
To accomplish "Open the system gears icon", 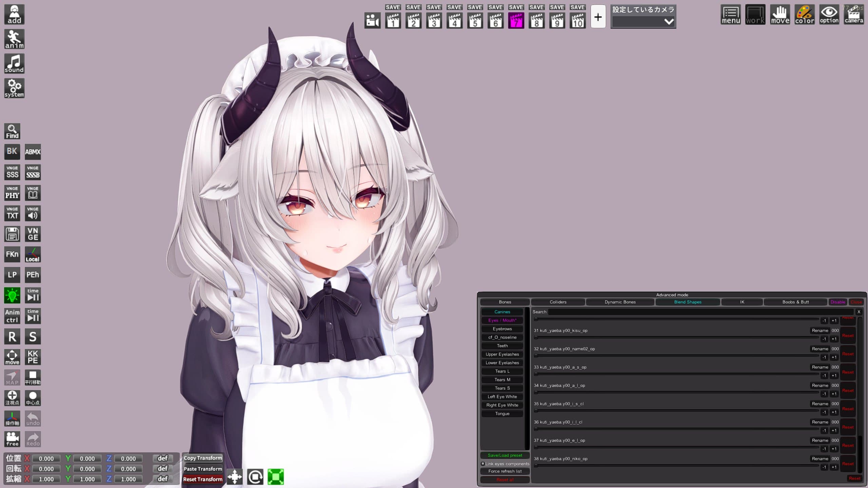I will pyautogui.click(x=14, y=88).
